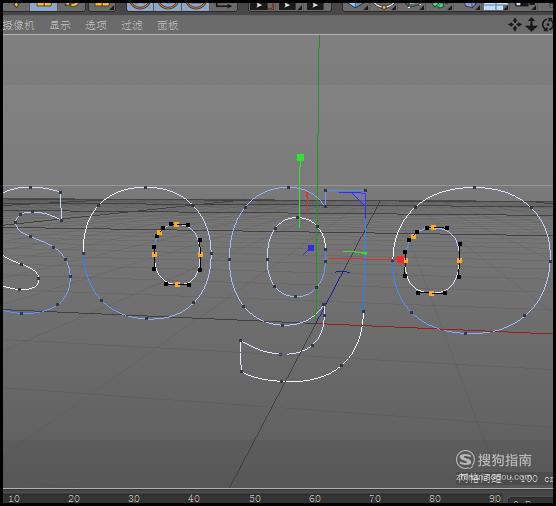Jump to frame 80 on the timeline
556x506 pixels.
[x=435, y=498]
